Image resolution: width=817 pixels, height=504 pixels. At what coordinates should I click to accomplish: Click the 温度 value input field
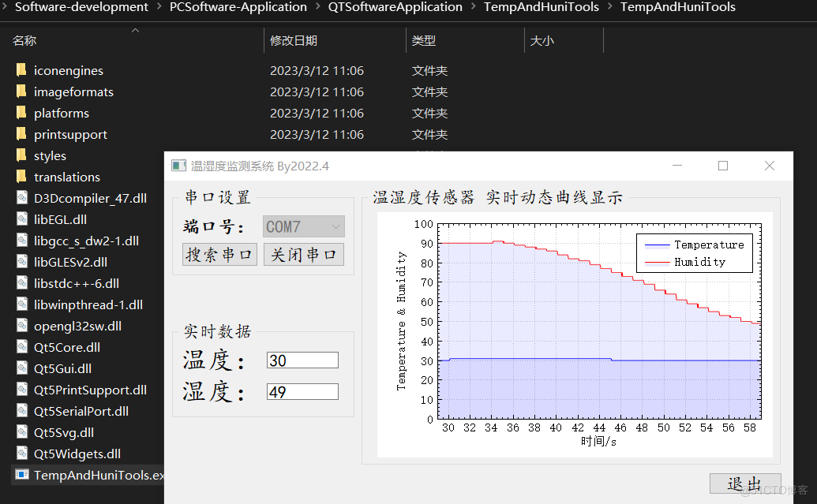pos(302,360)
